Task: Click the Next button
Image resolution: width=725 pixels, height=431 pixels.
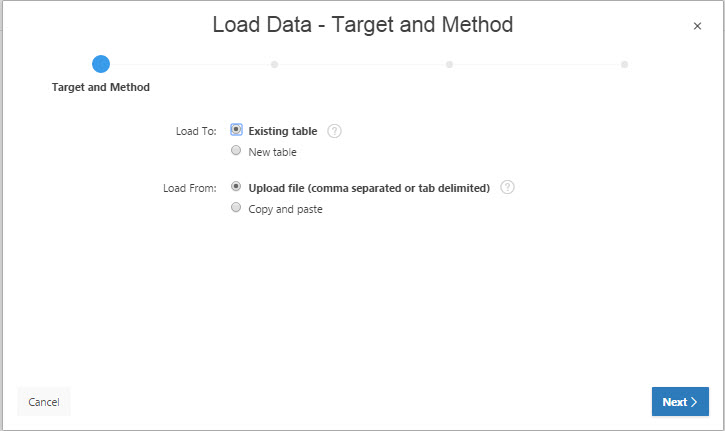Action: (x=680, y=402)
